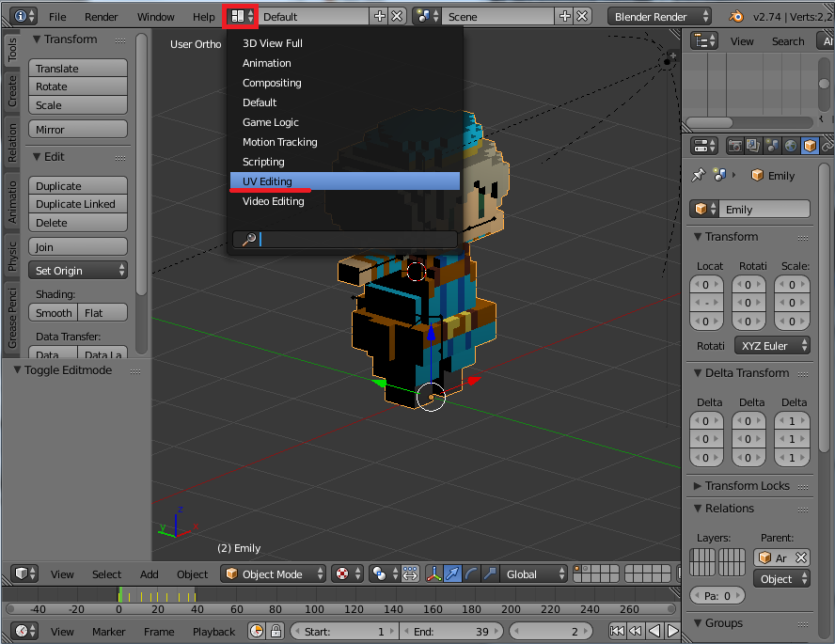835x644 pixels.
Task: Choose UV Editing layout
Action: click(345, 181)
